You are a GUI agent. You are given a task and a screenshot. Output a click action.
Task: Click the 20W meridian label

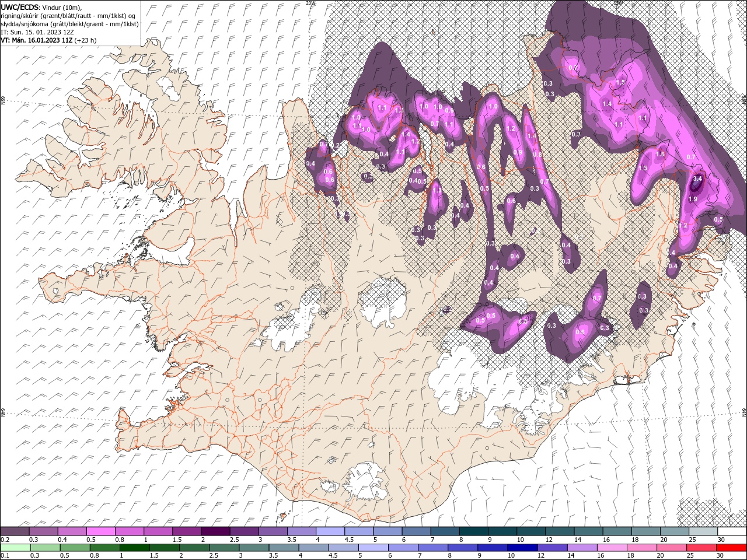(310, 3)
